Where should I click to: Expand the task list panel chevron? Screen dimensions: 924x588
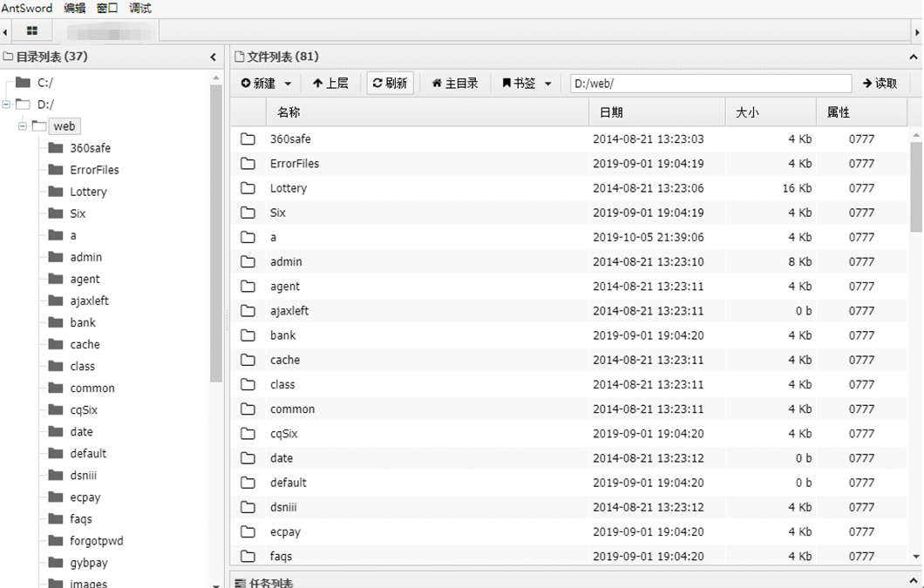point(913,582)
